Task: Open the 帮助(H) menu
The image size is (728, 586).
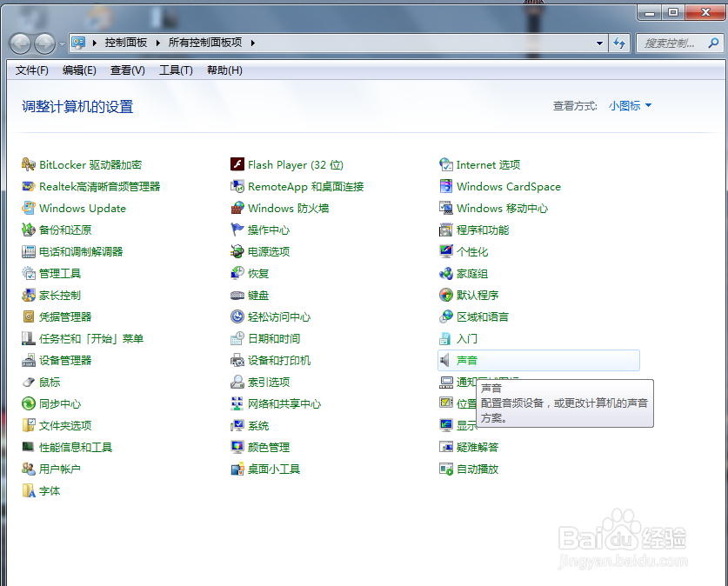Action: 224,70
